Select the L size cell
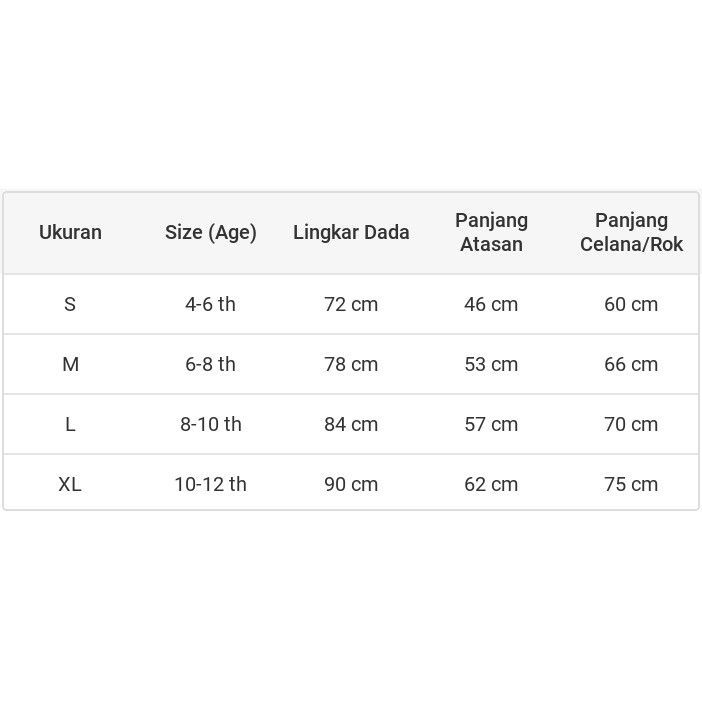 click(70, 424)
